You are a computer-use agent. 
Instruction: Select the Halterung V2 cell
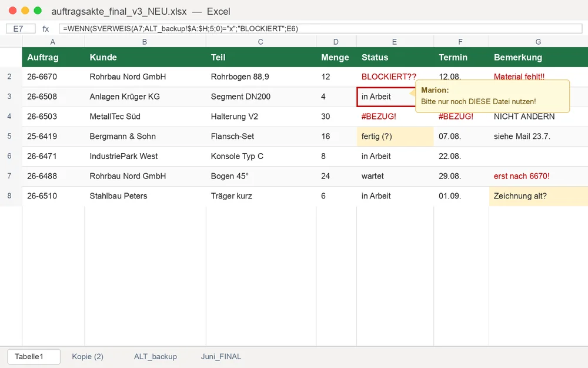261,117
